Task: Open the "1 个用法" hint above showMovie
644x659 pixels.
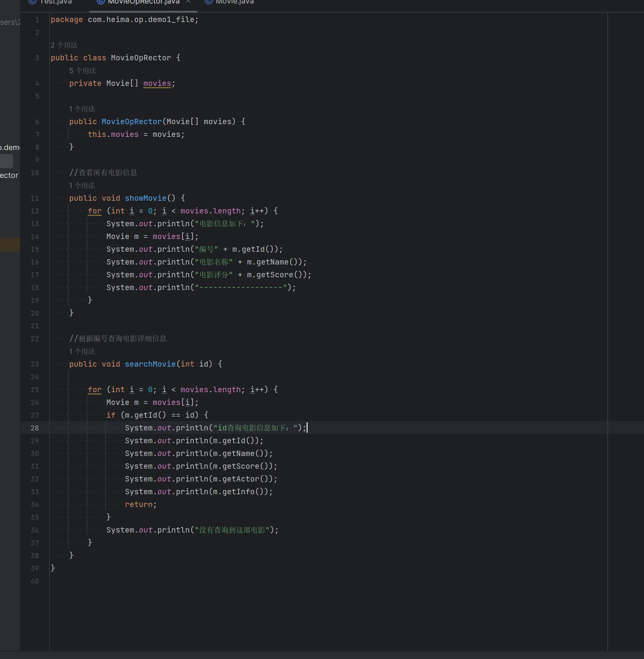Action: tap(82, 186)
